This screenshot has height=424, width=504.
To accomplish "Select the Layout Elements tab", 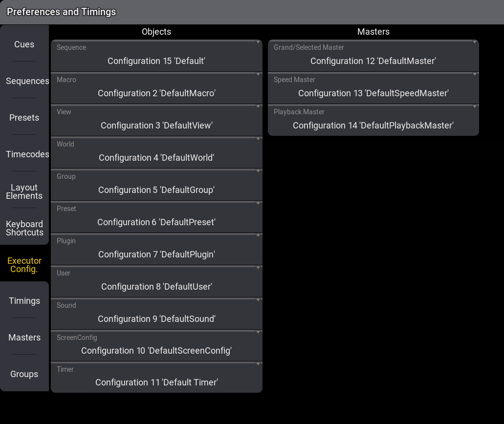I will 24,191.
